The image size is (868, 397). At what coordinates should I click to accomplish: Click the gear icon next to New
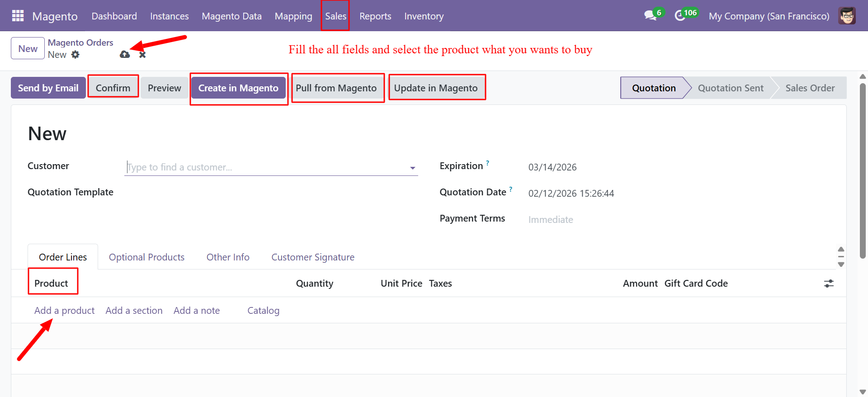(x=75, y=55)
